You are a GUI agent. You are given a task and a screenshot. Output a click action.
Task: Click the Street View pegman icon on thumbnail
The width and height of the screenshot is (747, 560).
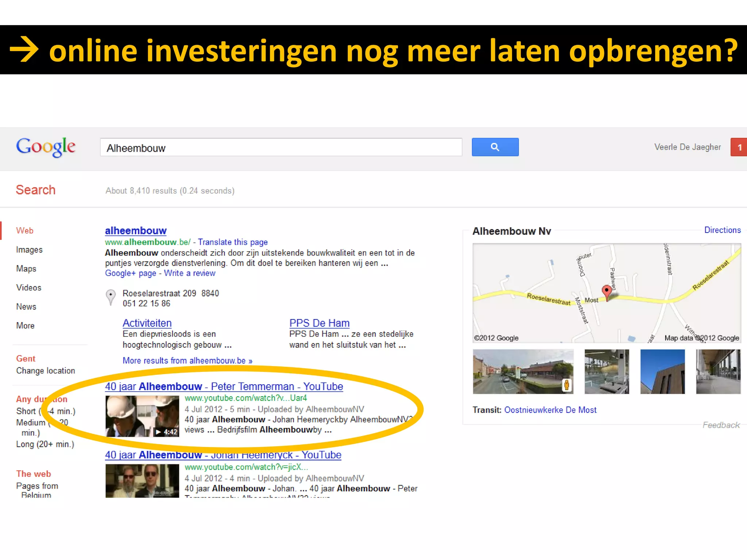click(x=566, y=385)
